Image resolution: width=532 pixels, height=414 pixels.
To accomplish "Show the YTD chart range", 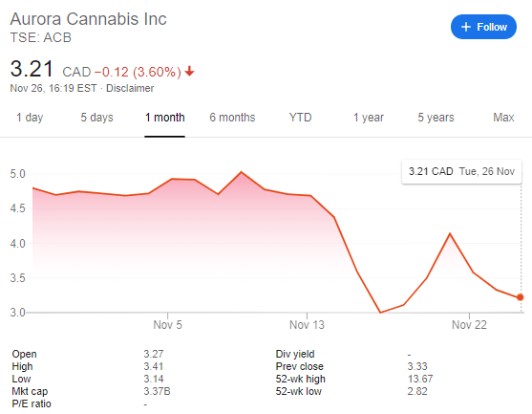I will [x=300, y=118].
